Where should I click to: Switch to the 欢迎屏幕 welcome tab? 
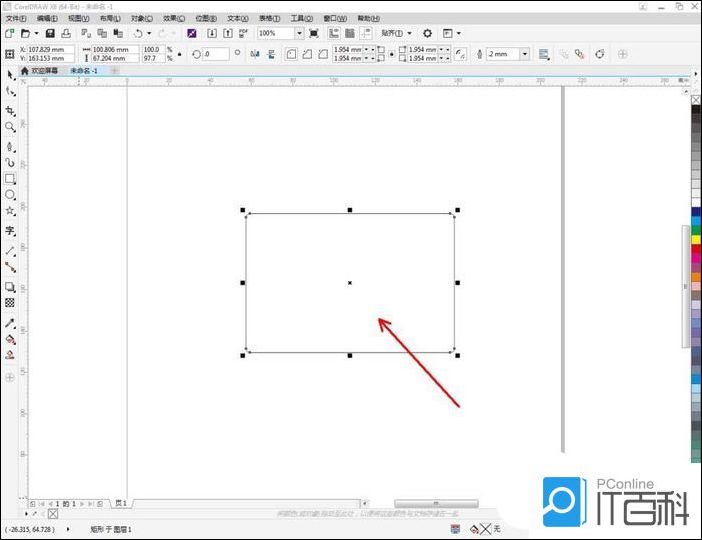coord(40,71)
